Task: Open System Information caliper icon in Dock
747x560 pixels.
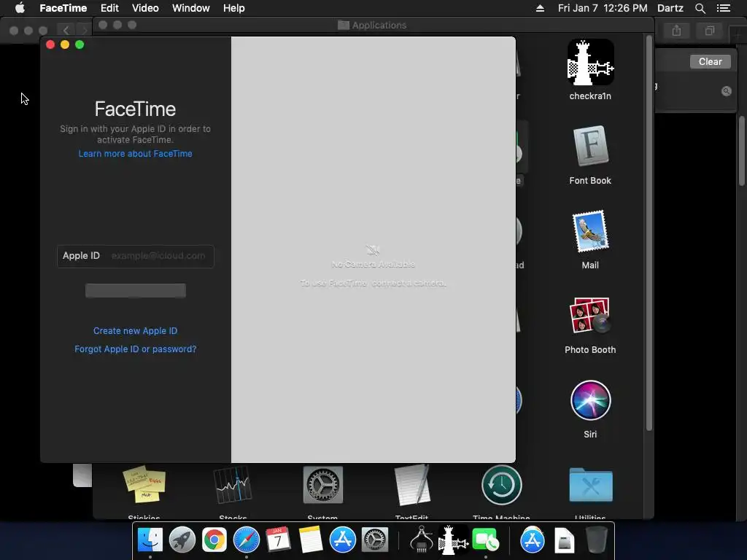Action: 421,540
